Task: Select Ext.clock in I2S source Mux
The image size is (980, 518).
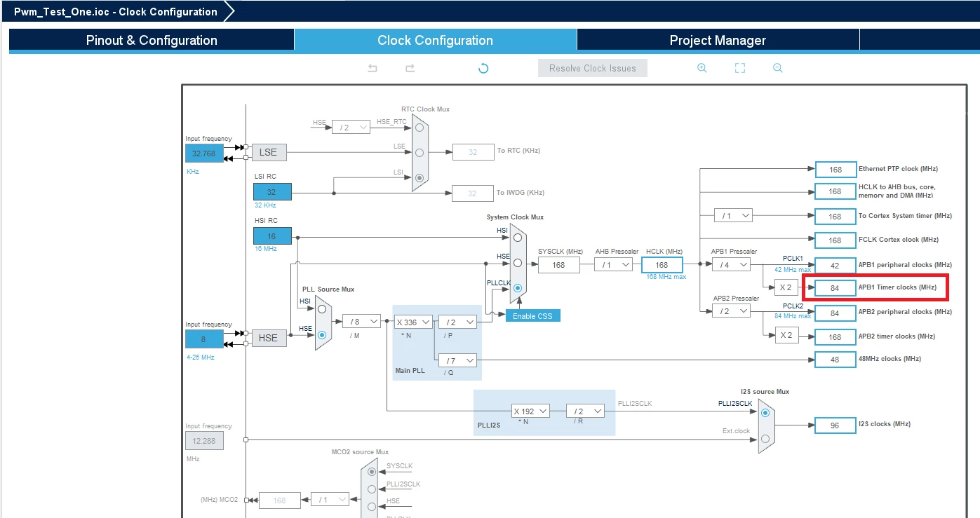Action: 765,439
